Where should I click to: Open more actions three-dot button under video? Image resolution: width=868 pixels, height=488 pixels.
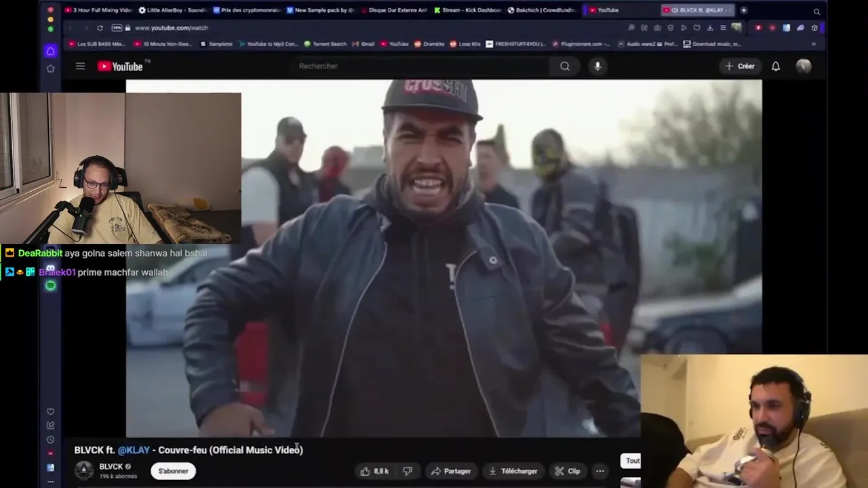tap(600, 471)
